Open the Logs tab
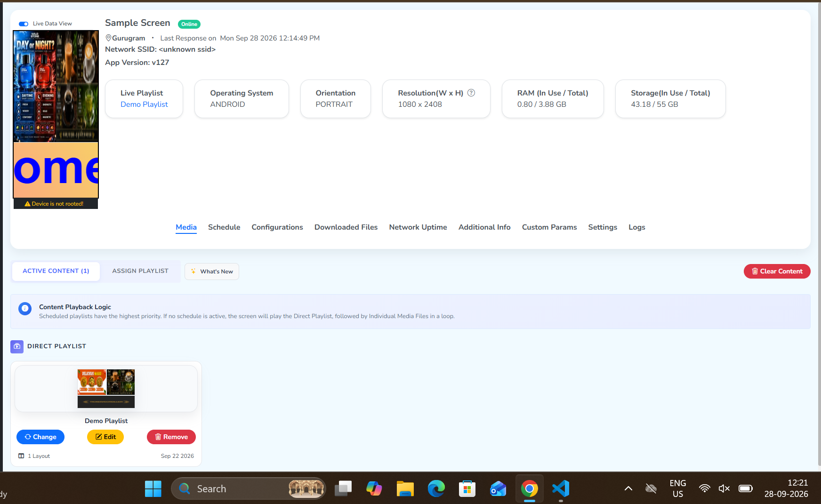The width and height of the screenshot is (821, 504). coord(637,227)
